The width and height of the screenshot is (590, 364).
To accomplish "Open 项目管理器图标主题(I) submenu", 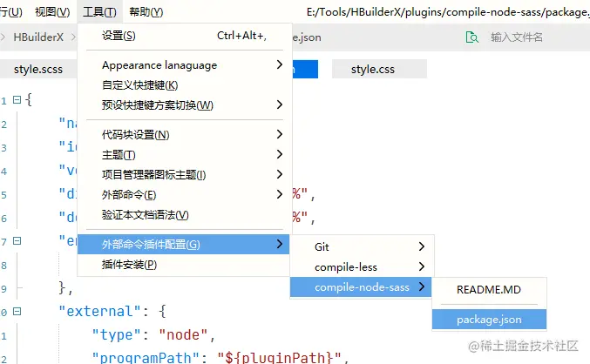I will (185, 174).
